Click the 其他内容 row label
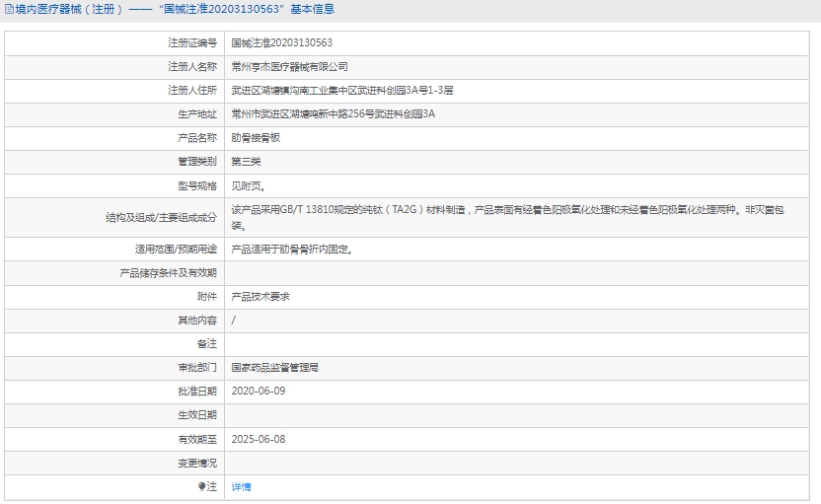821x504 pixels. point(197,321)
